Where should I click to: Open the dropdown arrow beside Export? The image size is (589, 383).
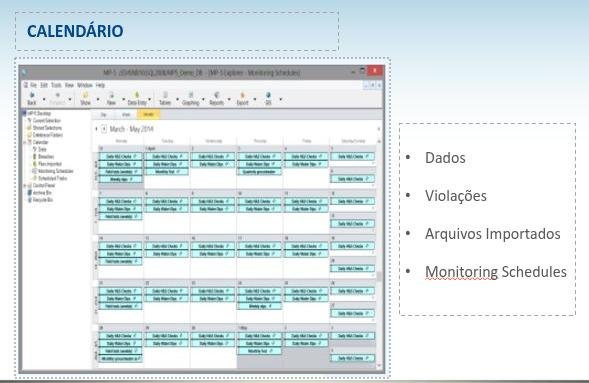(x=255, y=99)
